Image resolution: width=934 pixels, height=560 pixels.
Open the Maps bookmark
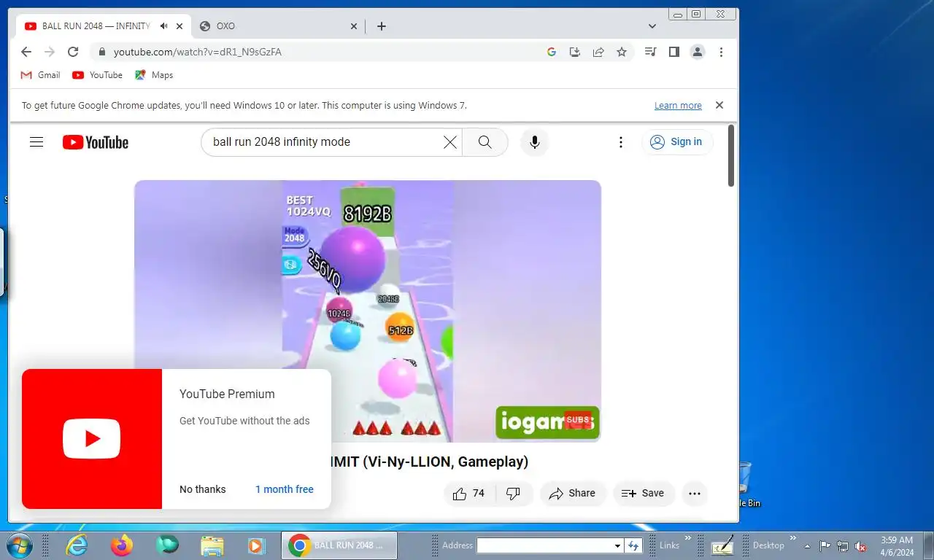pos(154,75)
